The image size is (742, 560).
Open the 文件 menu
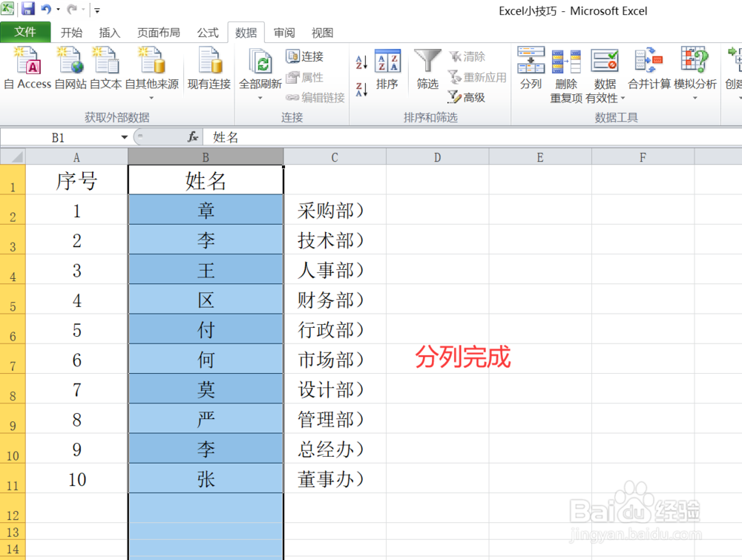click(x=26, y=32)
